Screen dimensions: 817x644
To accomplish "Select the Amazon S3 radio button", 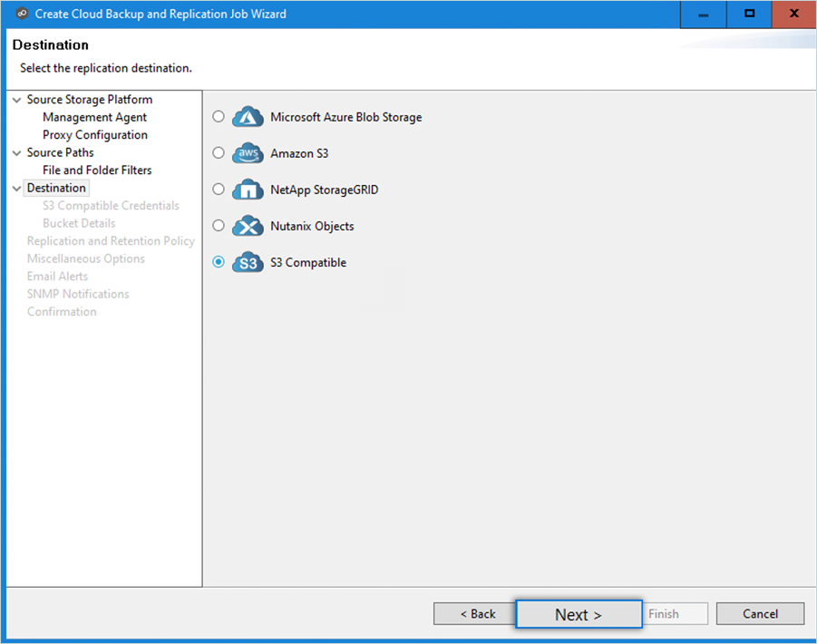I will (x=219, y=153).
